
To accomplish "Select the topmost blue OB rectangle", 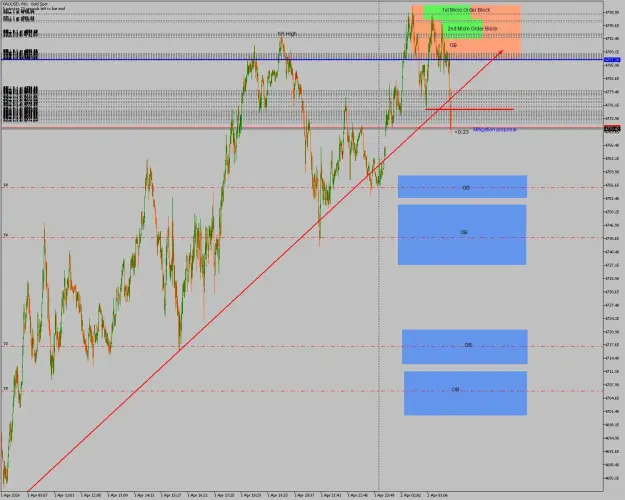I will 462,187.
